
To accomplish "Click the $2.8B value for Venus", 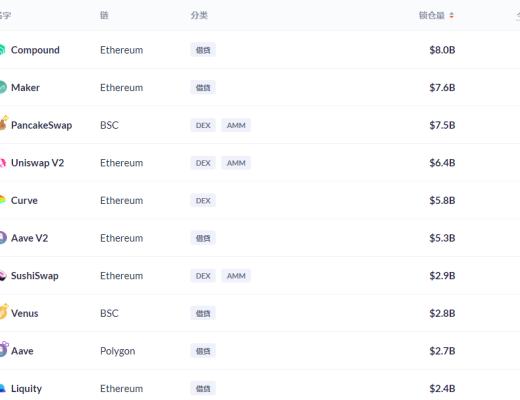I will [442, 313].
